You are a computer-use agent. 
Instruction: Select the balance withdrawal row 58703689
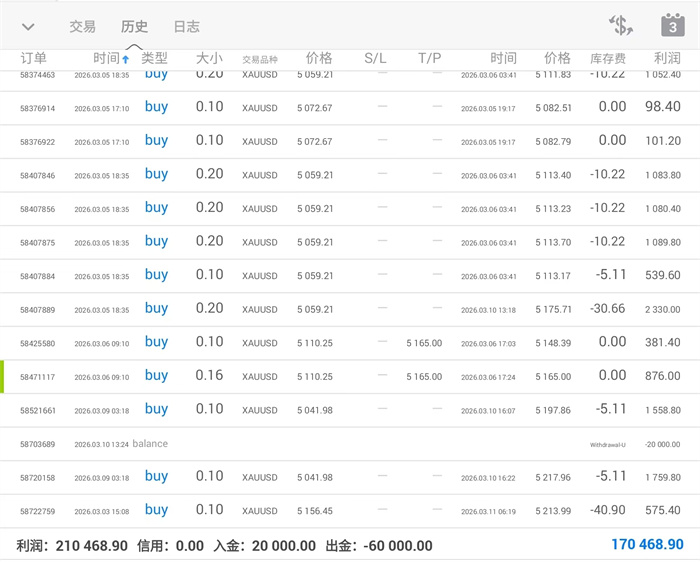pos(350,443)
